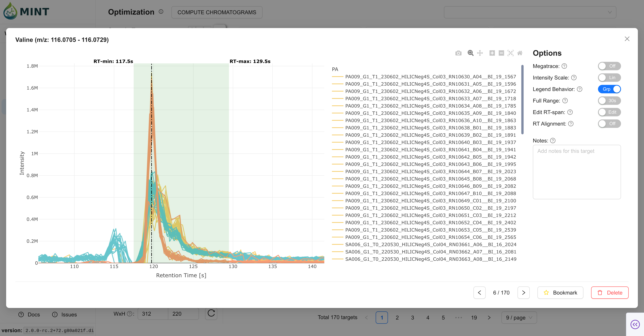This screenshot has height=336, width=644.
Task: Reset axes with the home icon
Action: (520, 53)
